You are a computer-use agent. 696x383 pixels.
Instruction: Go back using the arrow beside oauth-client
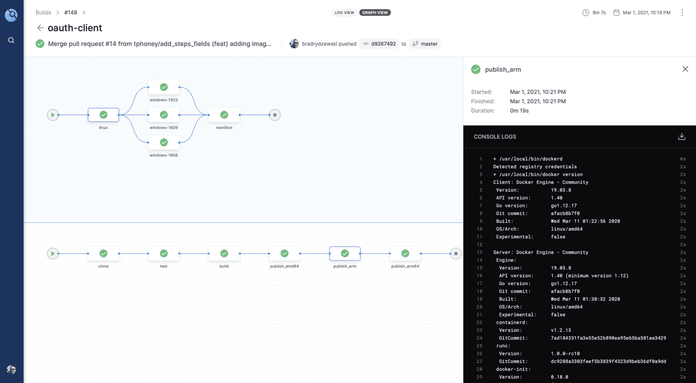pos(40,28)
